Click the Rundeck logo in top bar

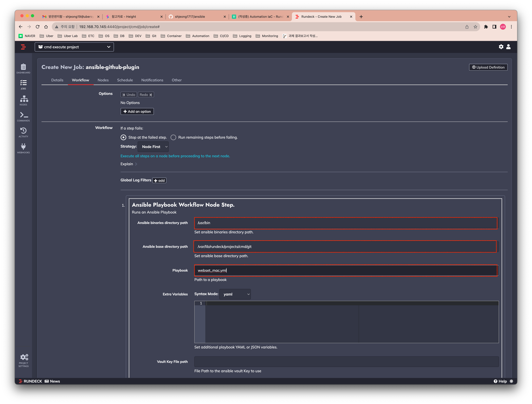point(23,47)
